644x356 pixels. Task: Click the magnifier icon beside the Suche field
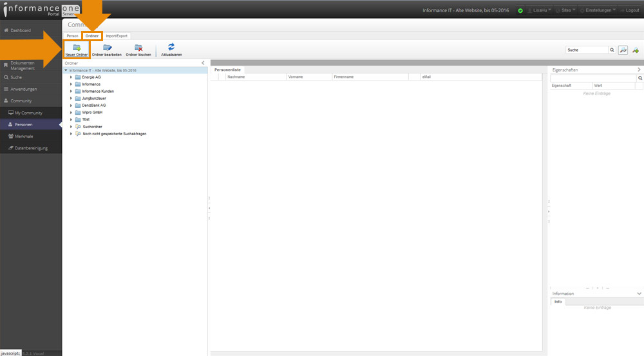612,50
